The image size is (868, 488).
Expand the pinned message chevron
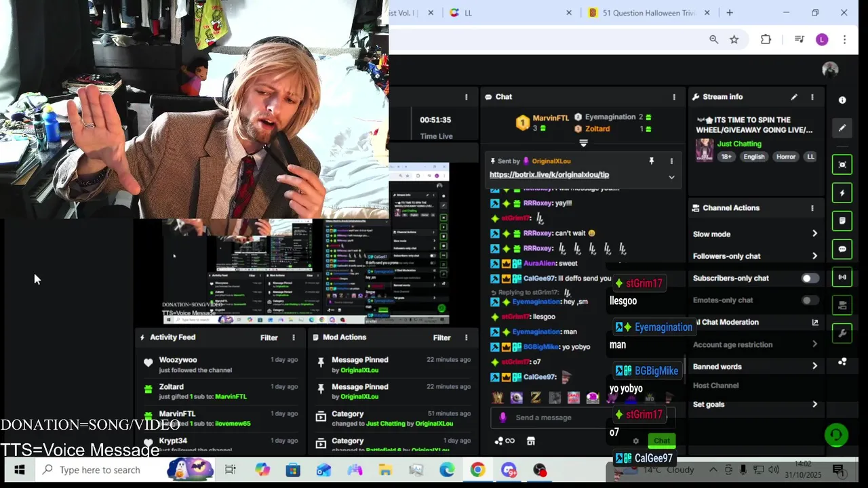click(x=671, y=178)
